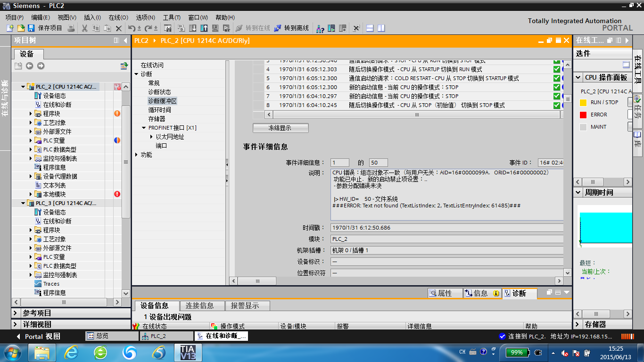The width and height of the screenshot is (644, 362).
Task: Collapse the 诊断 navigation node
Action: click(x=136, y=74)
